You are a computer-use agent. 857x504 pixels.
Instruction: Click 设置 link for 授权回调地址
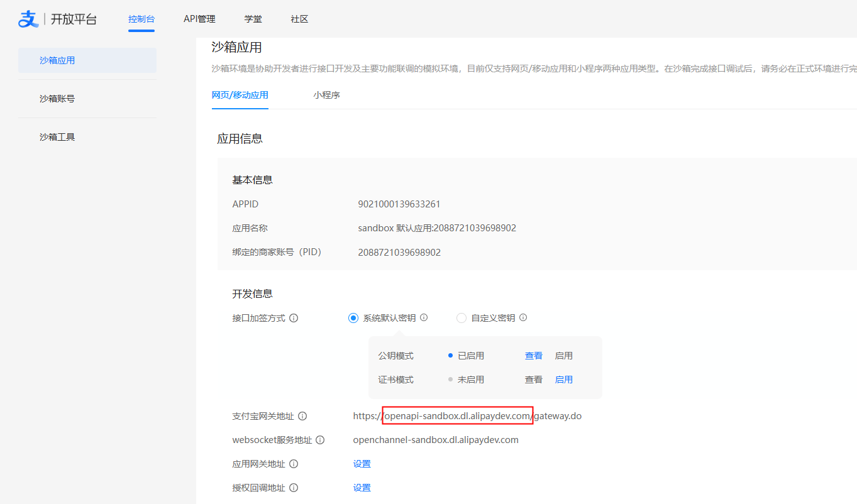[x=362, y=488]
